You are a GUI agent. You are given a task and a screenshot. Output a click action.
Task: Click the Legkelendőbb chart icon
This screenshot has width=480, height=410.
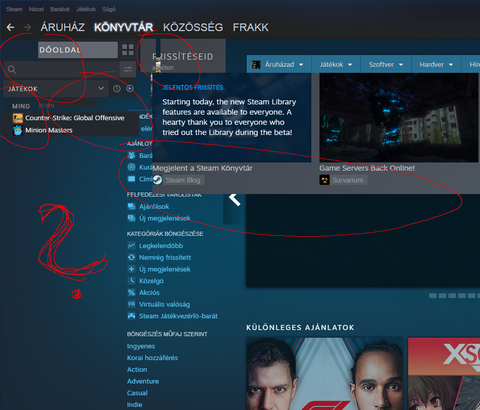pyautogui.click(x=131, y=246)
